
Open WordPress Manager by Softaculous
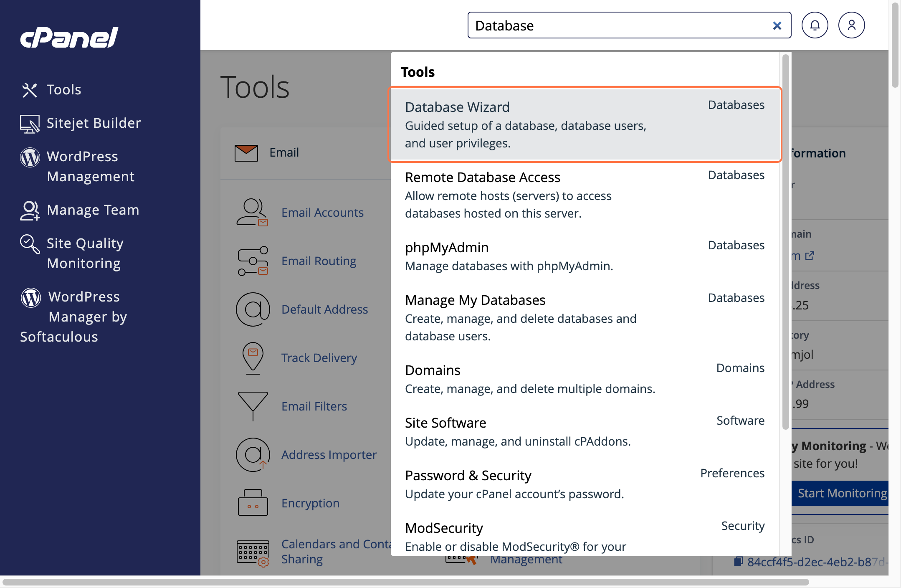pyautogui.click(x=73, y=317)
